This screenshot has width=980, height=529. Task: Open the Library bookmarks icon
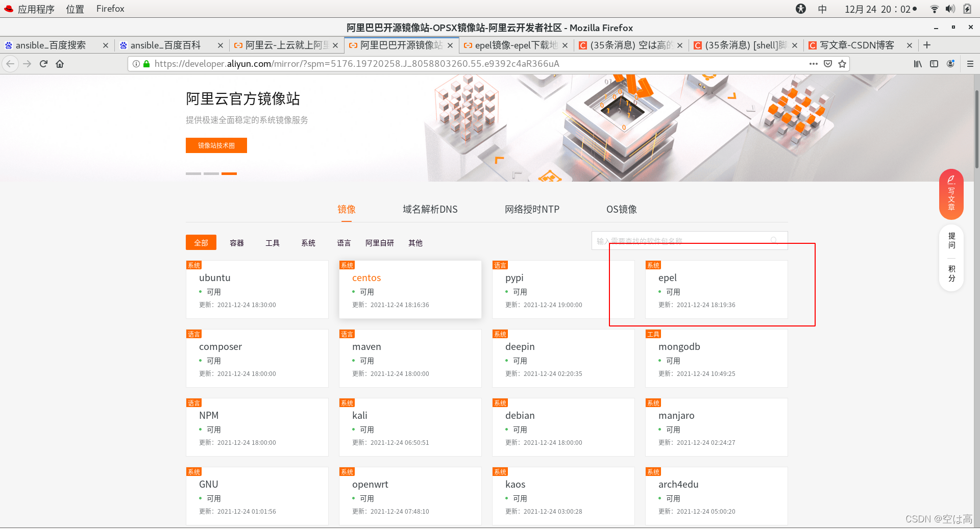pos(918,64)
